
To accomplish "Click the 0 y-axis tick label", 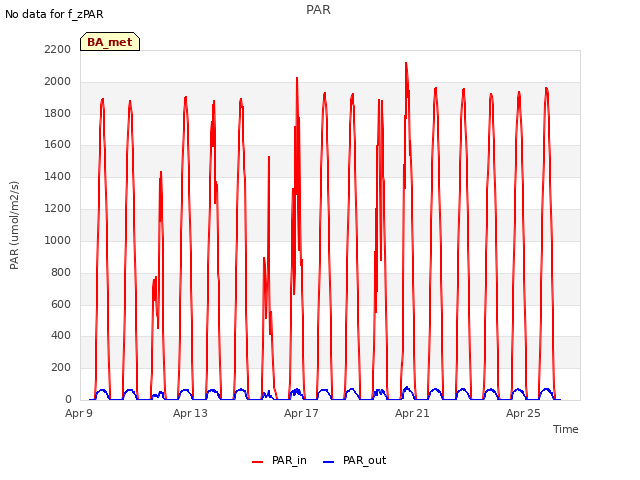I will tap(68, 399).
